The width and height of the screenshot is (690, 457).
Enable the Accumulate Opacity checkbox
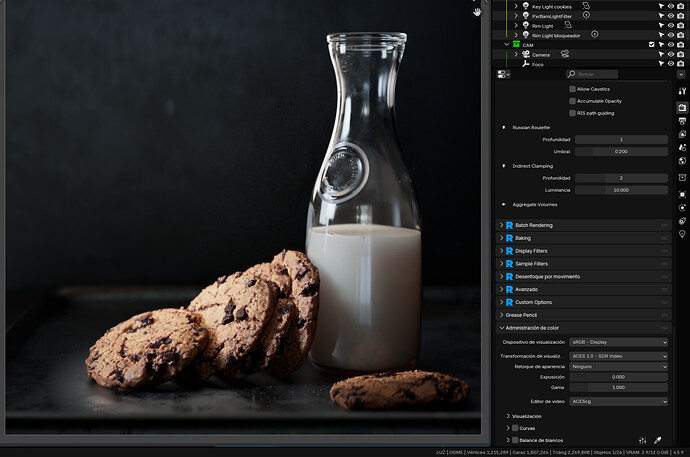pyautogui.click(x=572, y=101)
